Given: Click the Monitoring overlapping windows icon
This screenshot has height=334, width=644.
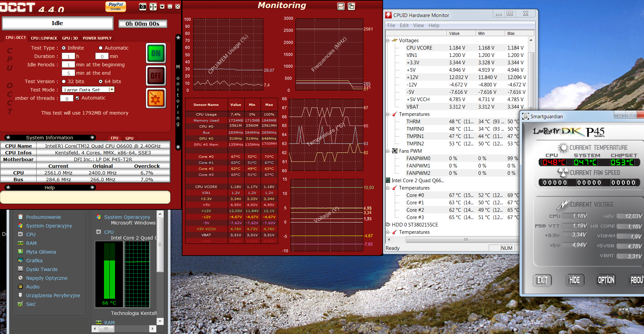Looking at the screenshot, I should [351, 6].
